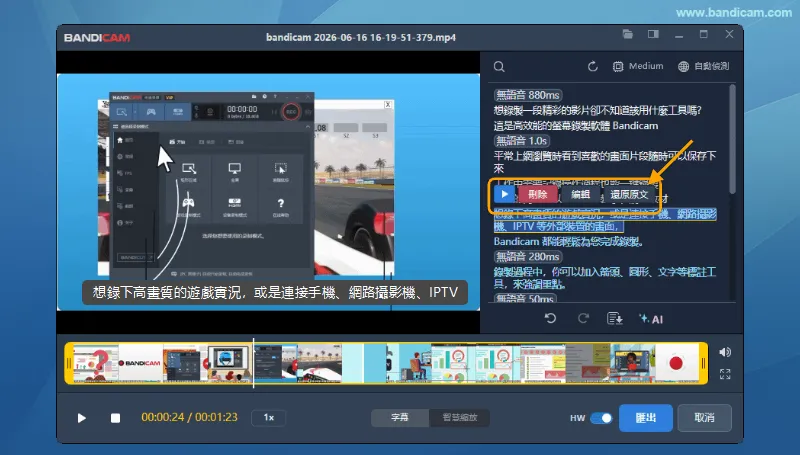800x455 pixels.
Task: Close the Bandicam editor window
Action: point(729,34)
